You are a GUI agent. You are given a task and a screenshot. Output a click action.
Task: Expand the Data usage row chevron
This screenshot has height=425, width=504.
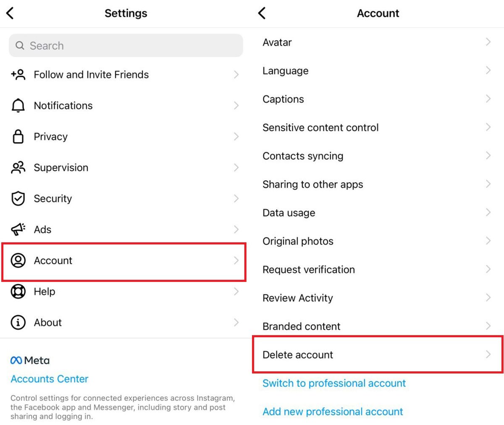click(x=488, y=212)
